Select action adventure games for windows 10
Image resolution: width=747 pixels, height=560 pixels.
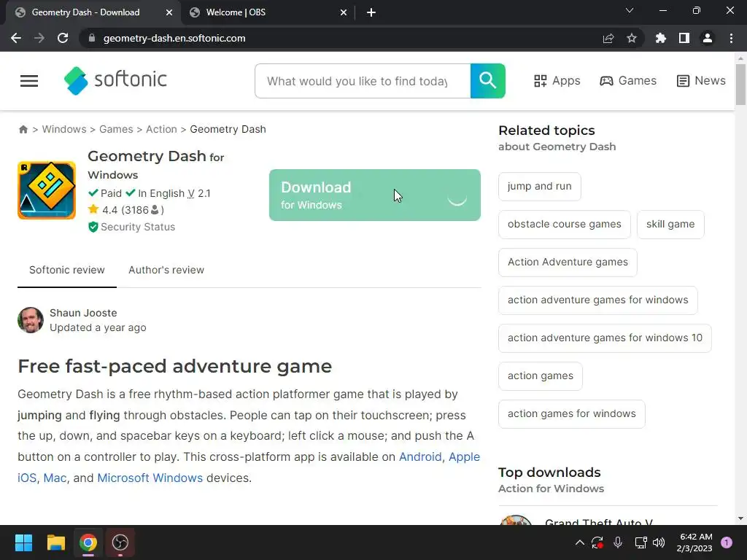(605, 338)
